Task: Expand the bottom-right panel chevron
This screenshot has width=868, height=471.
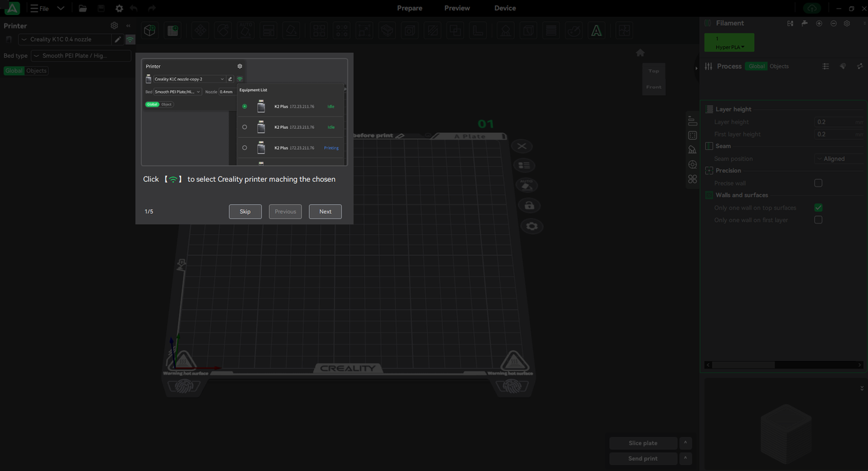Action: point(862,388)
